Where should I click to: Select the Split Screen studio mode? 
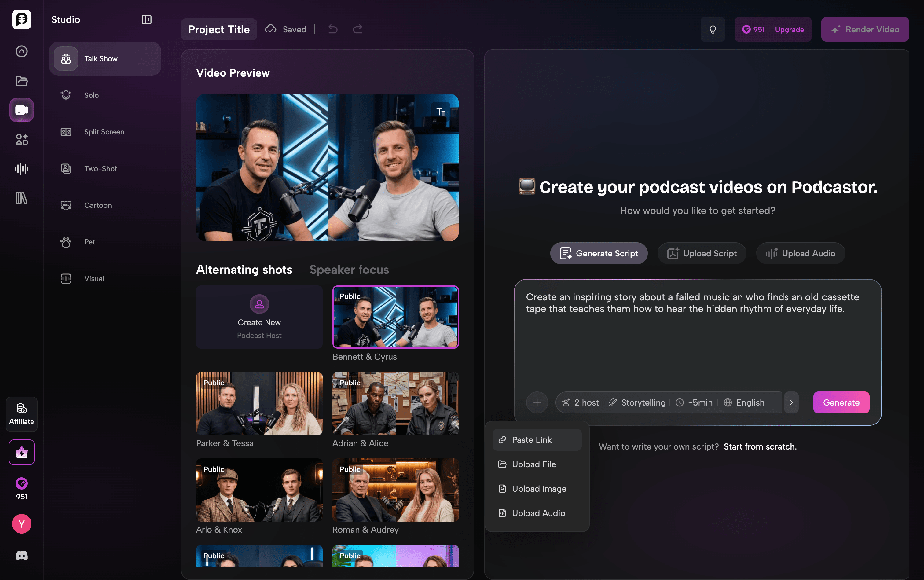(105, 132)
